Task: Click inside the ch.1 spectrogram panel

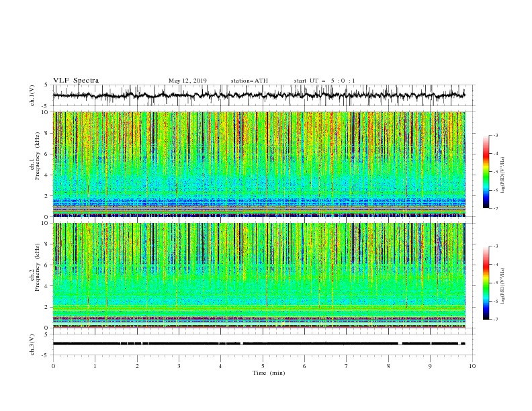Action: tap(259, 164)
